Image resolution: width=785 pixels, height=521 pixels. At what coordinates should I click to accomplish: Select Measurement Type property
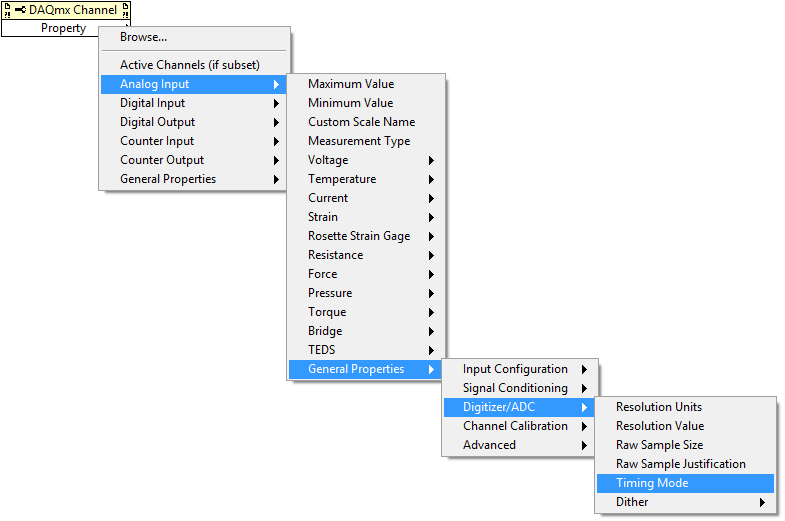[366, 141]
